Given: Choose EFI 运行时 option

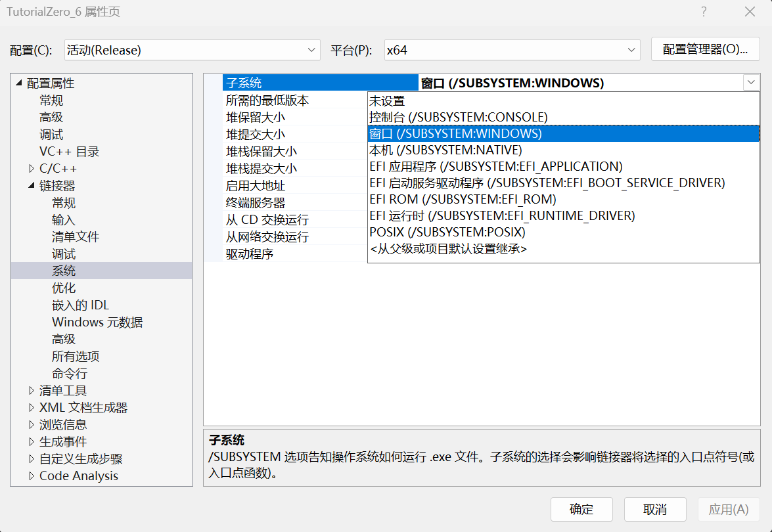Looking at the screenshot, I should [x=563, y=215].
